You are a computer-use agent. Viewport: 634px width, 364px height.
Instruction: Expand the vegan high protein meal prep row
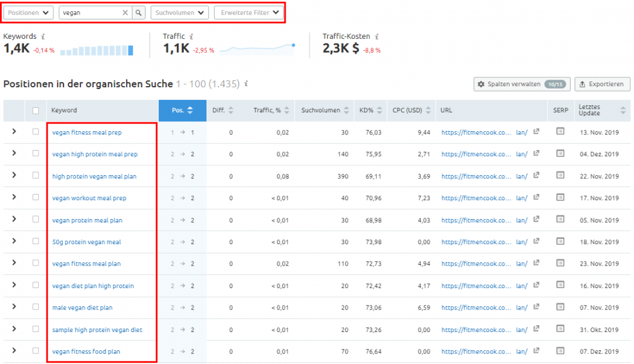(14, 153)
